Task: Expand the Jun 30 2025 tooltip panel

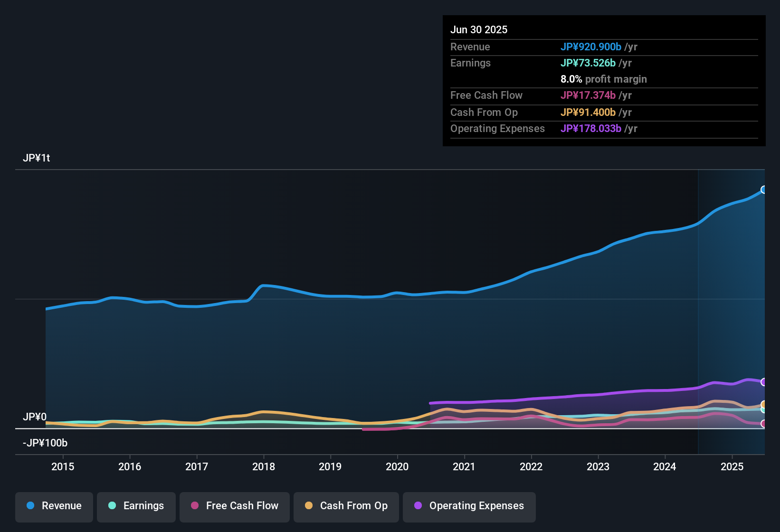Action: tap(479, 29)
